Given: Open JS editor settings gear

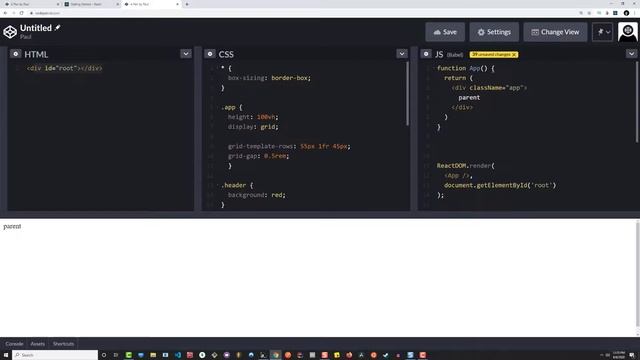Looking at the screenshot, I should click(426, 53).
